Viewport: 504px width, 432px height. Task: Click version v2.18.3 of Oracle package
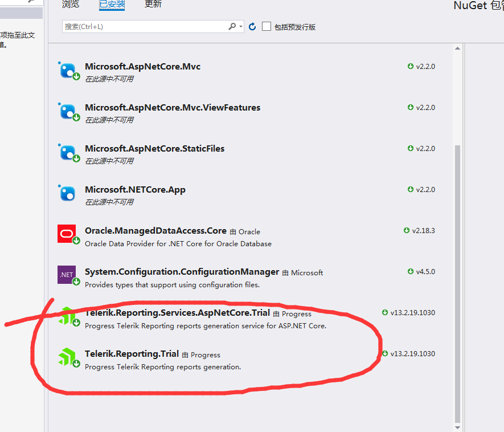(x=424, y=231)
